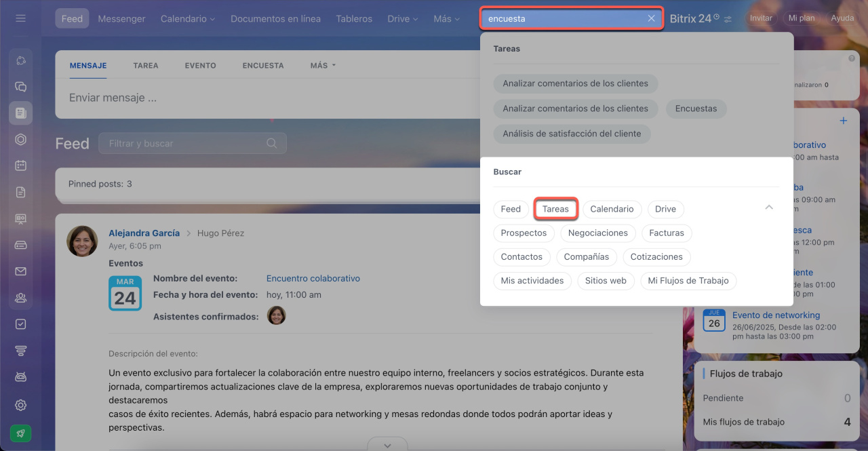Image resolution: width=868 pixels, height=451 pixels.
Task: Click the highlighted Feed sidebar icon
Action: coord(20,113)
